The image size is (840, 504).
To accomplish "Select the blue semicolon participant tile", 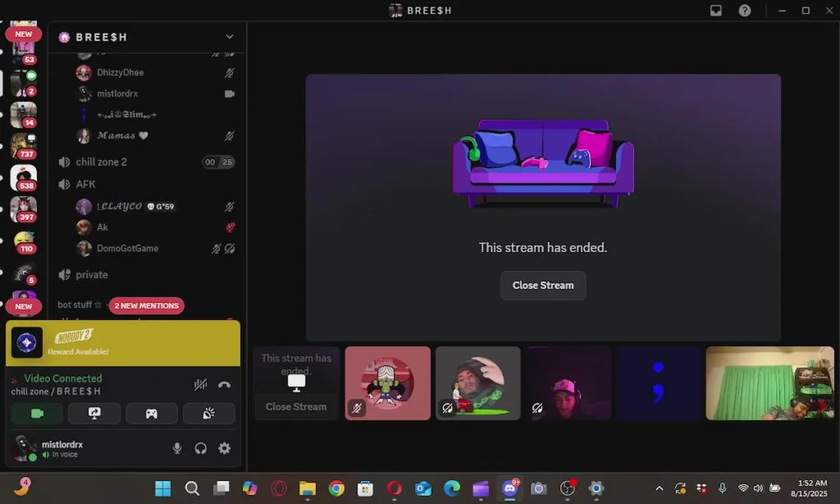I will point(658,384).
